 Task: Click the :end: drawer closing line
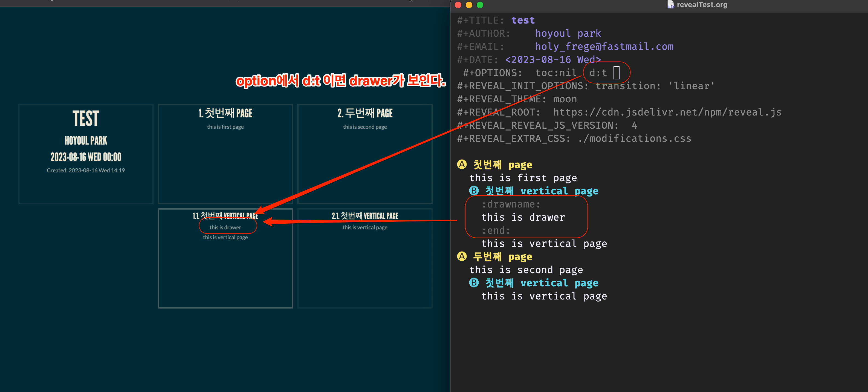coord(496,230)
